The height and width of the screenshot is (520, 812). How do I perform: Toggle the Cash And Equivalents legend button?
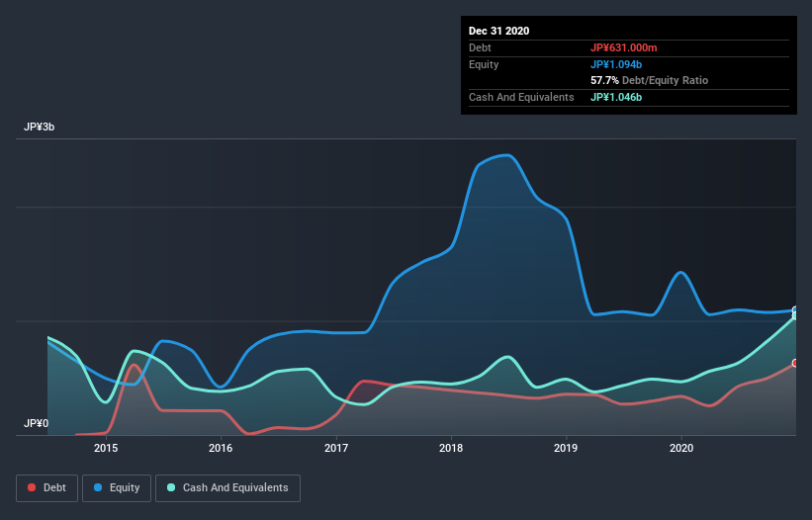pyautogui.click(x=227, y=488)
